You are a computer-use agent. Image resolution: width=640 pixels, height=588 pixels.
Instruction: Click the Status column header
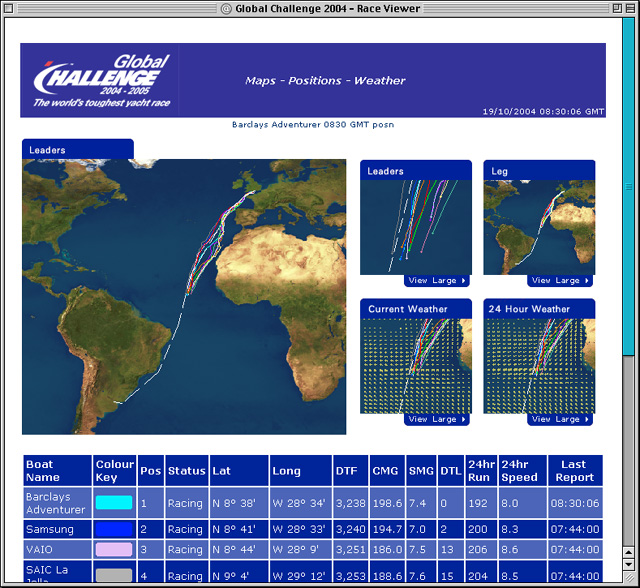point(187,470)
